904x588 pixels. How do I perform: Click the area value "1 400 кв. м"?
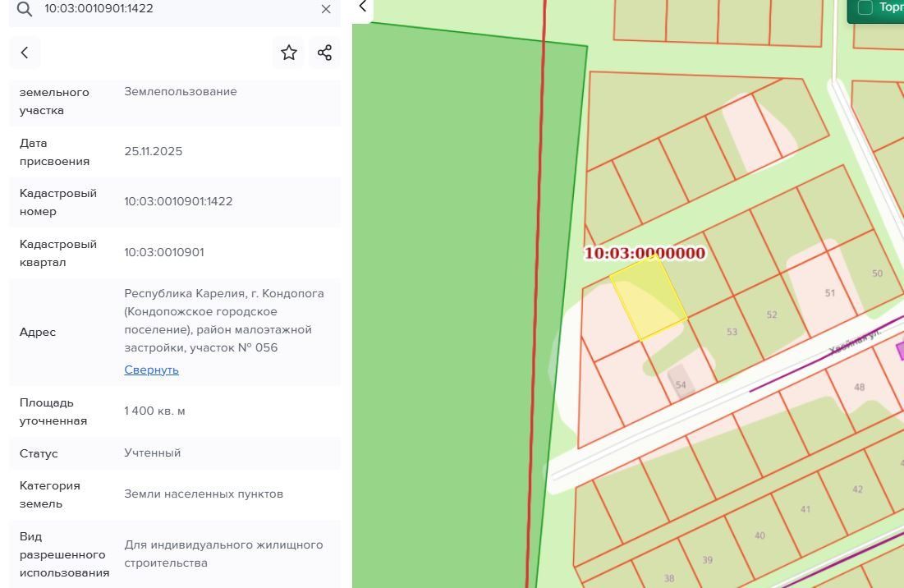[154, 411]
